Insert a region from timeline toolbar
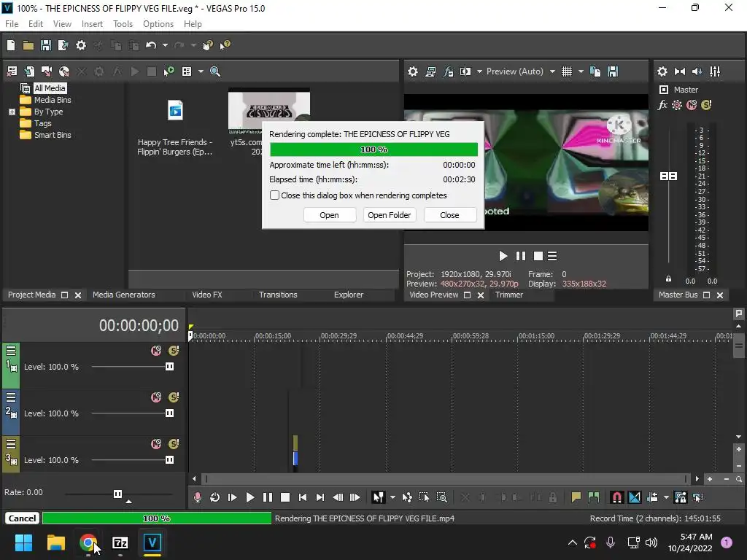 click(x=594, y=497)
